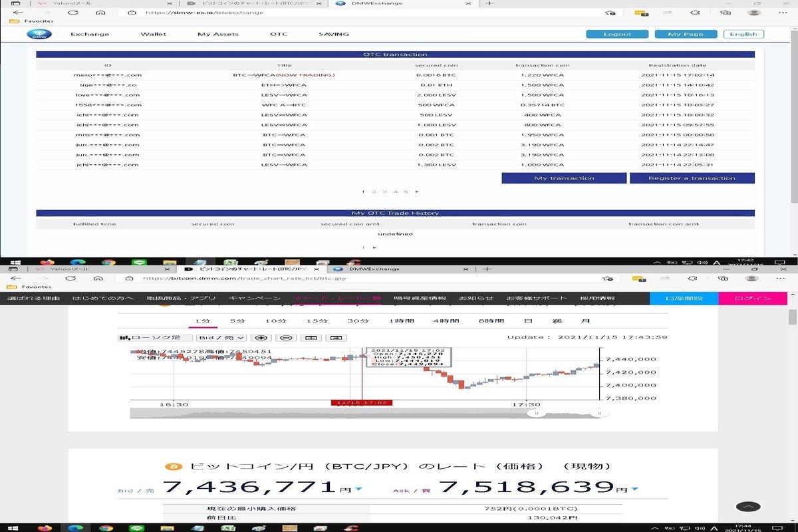The width and height of the screenshot is (798, 532).
Task: Click the 口座開設 account opening button
Action: (x=684, y=298)
